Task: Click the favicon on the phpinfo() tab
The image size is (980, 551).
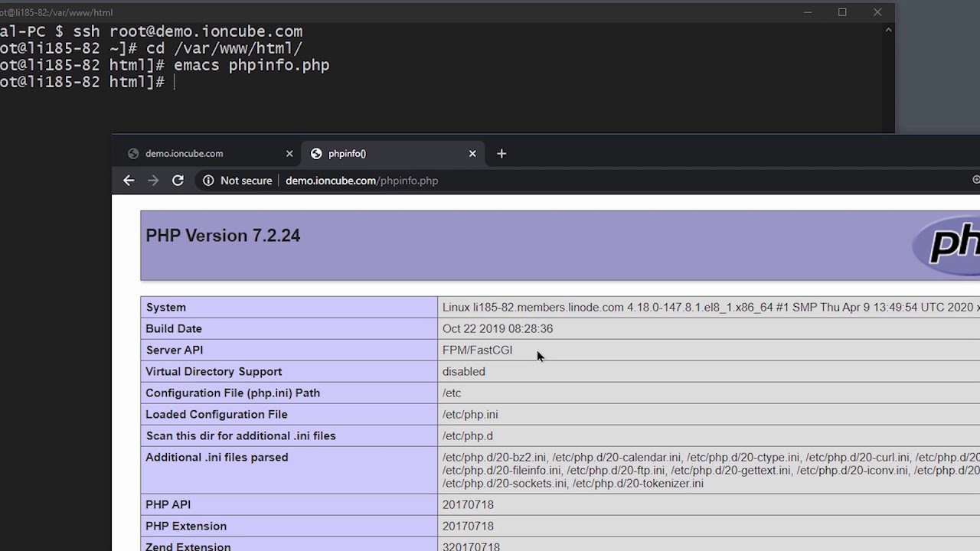Action: pos(316,154)
